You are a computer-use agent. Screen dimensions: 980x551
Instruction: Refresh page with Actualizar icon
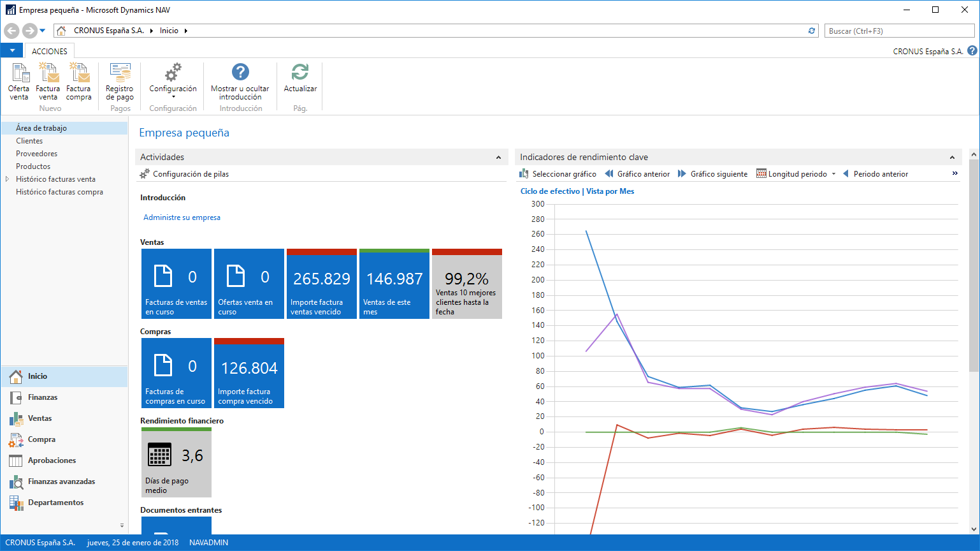coord(300,78)
